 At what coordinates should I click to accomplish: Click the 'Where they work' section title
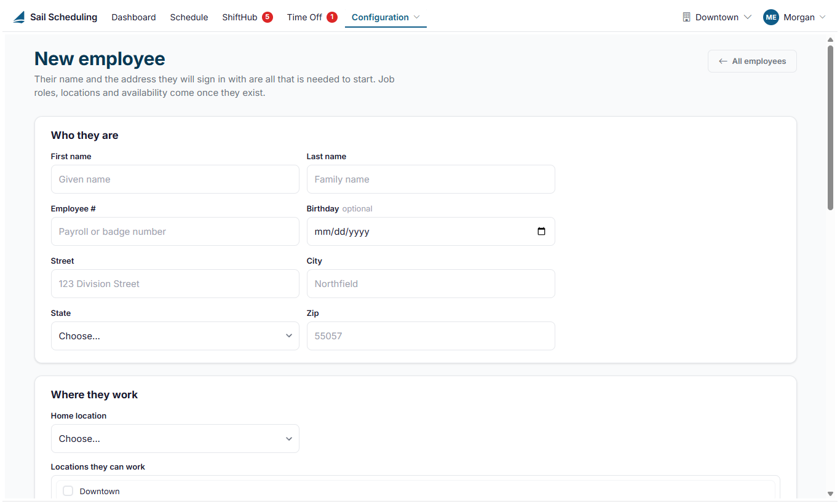click(94, 395)
